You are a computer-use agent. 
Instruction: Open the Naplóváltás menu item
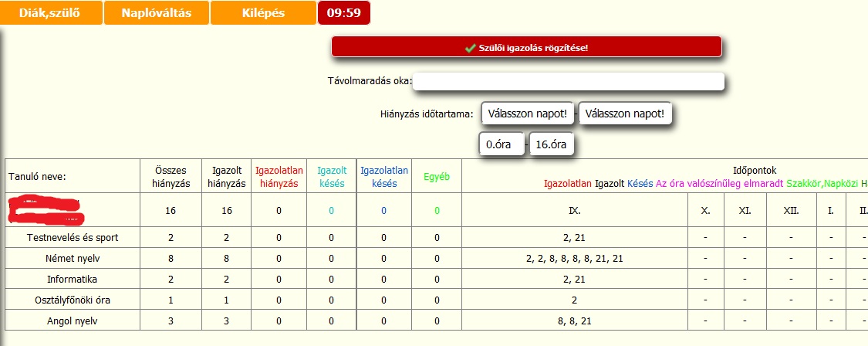coord(156,13)
